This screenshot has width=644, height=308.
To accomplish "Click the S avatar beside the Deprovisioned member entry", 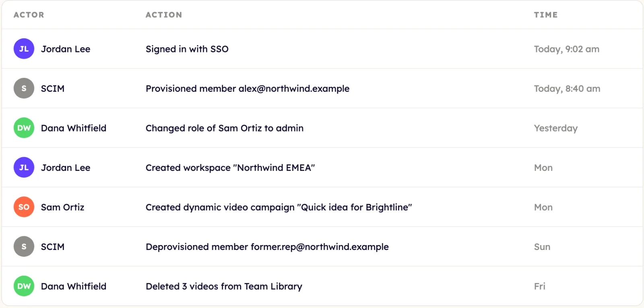I will pyautogui.click(x=24, y=246).
